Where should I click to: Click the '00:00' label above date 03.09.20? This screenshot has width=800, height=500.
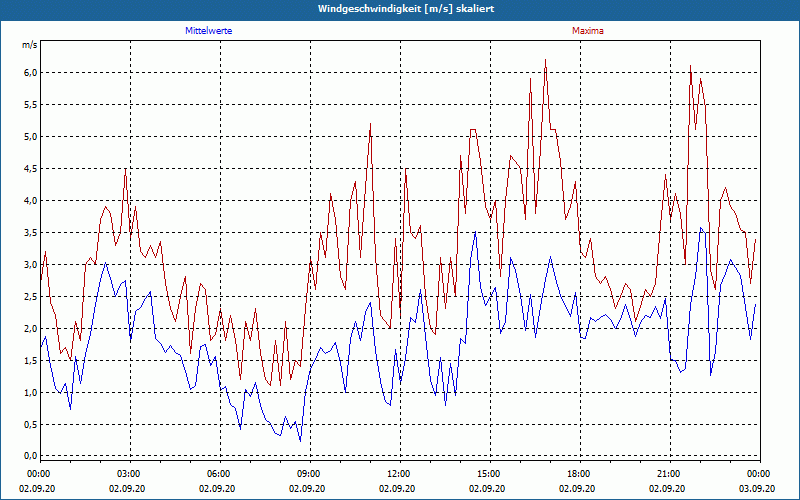pos(757,474)
